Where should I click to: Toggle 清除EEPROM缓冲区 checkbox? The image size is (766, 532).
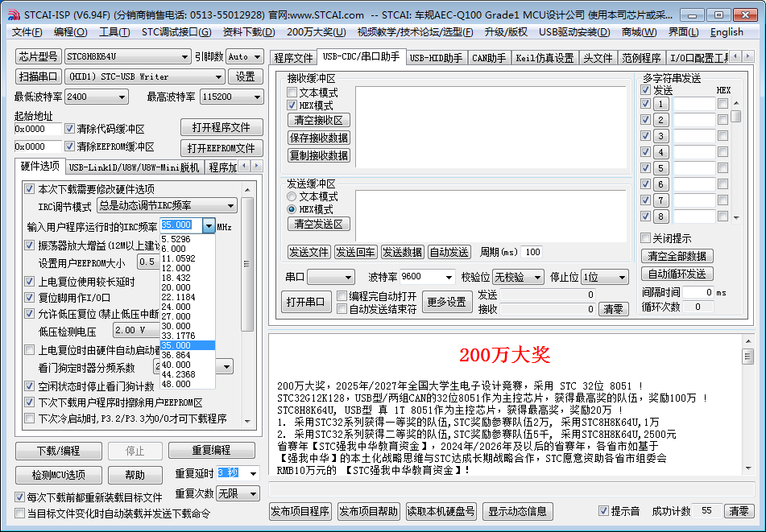click(x=69, y=146)
